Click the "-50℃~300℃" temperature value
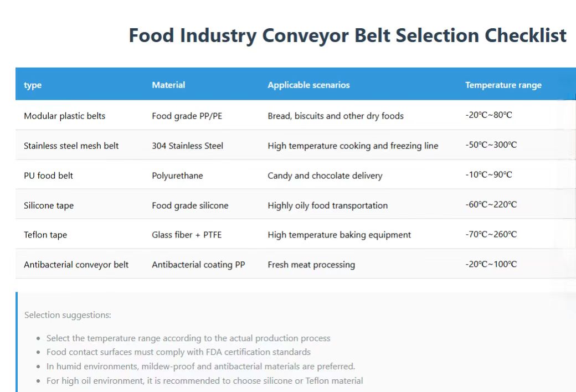This screenshot has width=576, height=392. [491, 145]
